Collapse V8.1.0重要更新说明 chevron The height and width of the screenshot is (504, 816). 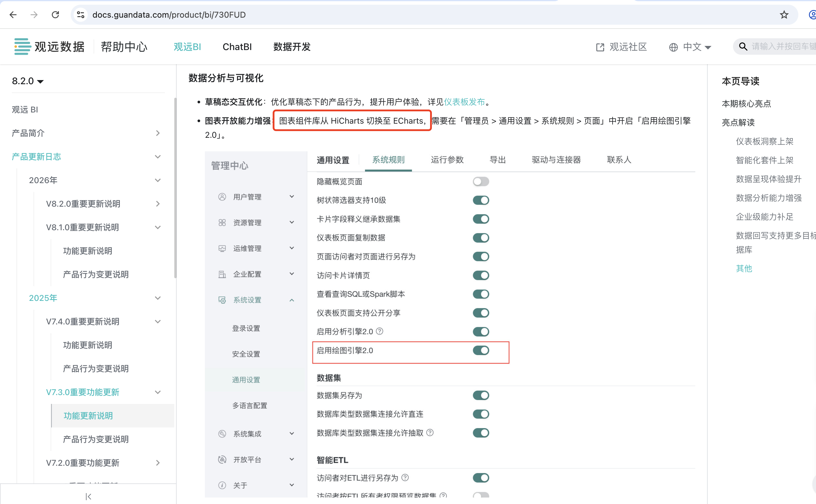[158, 227]
